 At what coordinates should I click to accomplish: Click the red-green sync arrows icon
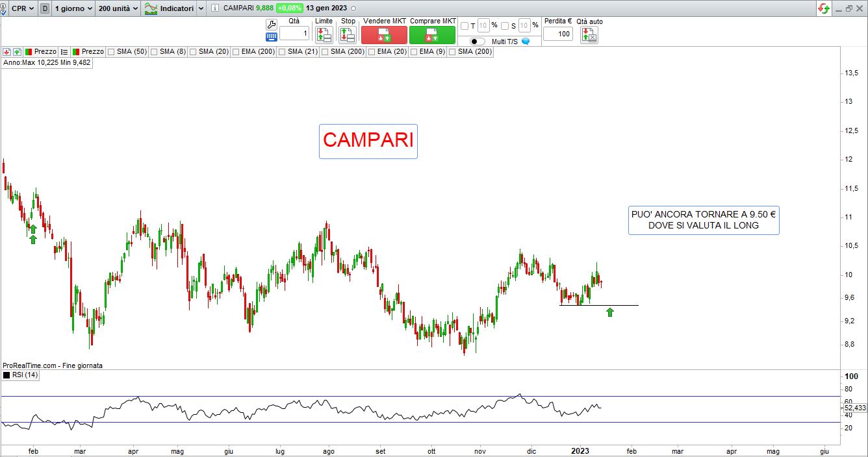[x=824, y=9]
